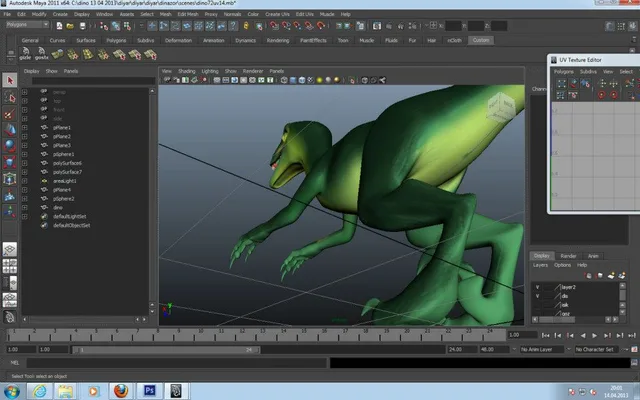Activate the Move tool cone icon
Viewport: 640px width, 400px height.
(9, 130)
